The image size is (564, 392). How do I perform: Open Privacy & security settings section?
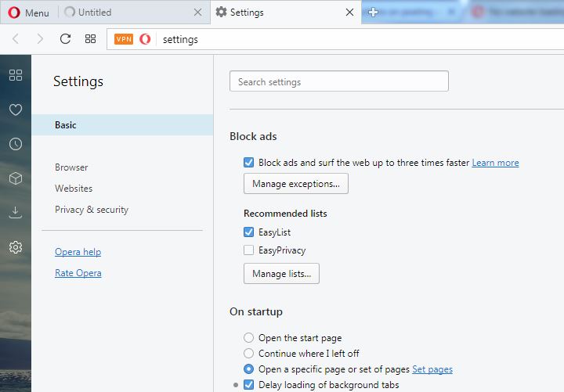[92, 210]
